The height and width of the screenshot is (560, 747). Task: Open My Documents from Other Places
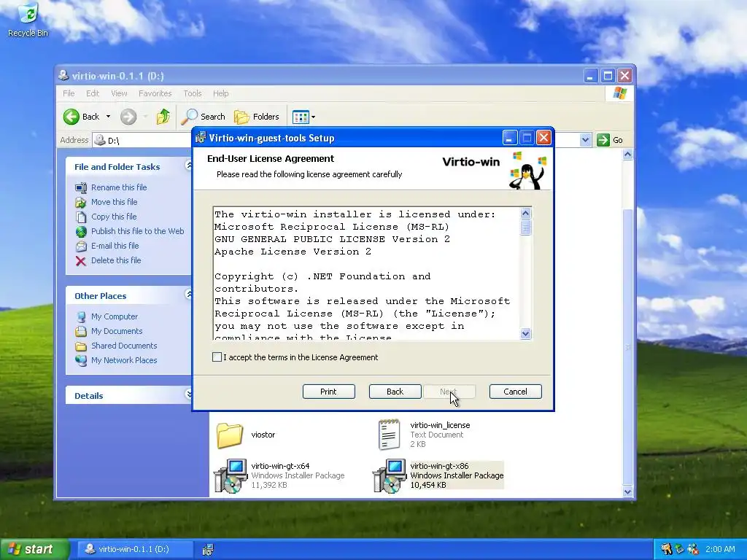click(117, 331)
